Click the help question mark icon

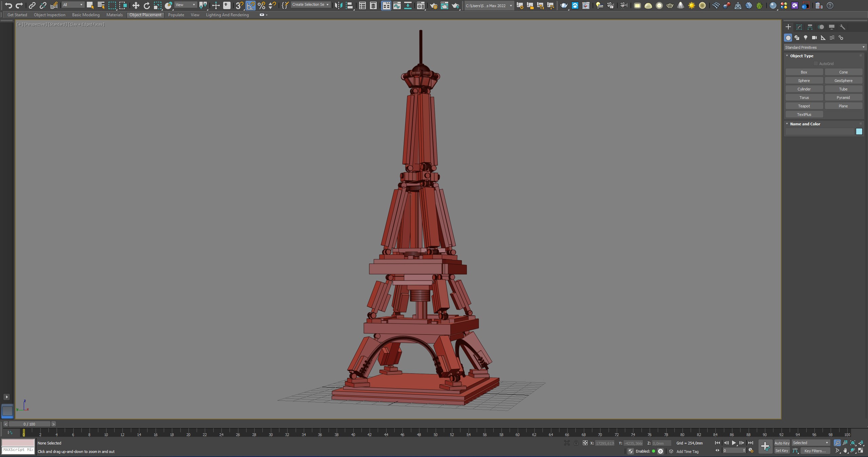(x=830, y=5)
